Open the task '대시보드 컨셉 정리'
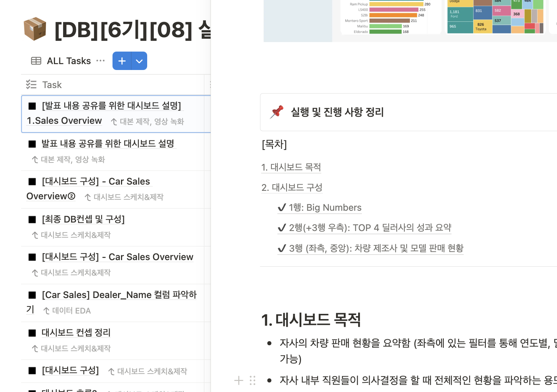Viewport: 557px width, 392px height. pos(76,333)
